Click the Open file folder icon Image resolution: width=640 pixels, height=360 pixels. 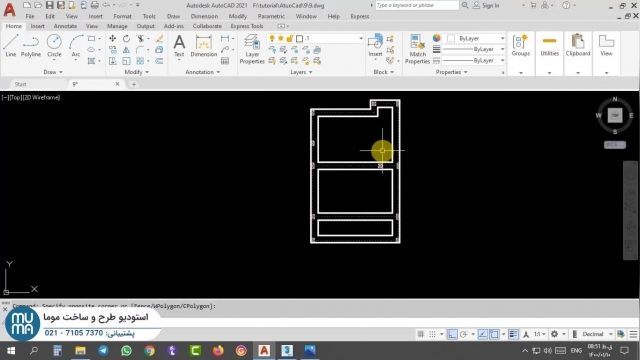(x=38, y=5)
